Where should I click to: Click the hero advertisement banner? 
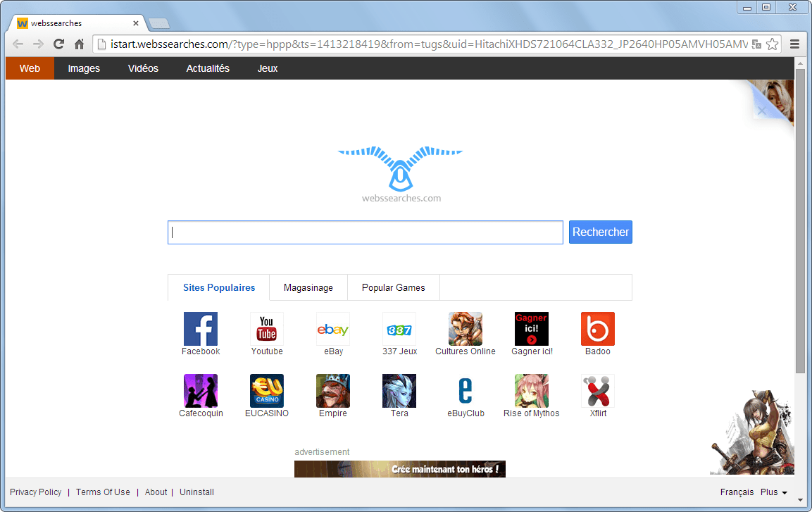click(400, 469)
